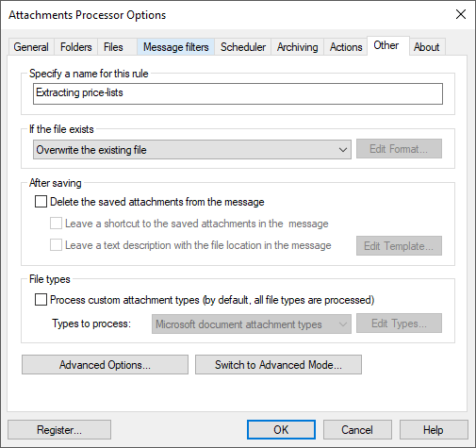Open the Files tab
Viewport: 476px width, 448px height.
point(113,47)
